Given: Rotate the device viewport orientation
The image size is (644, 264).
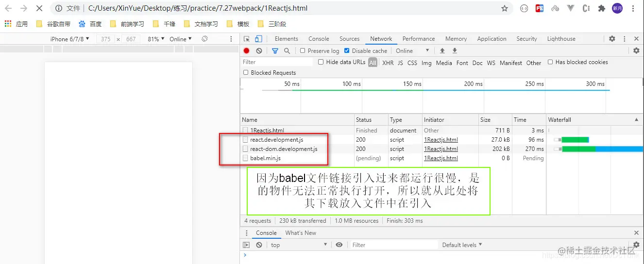Looking at the screenshot, I should (x=204, y=39).
